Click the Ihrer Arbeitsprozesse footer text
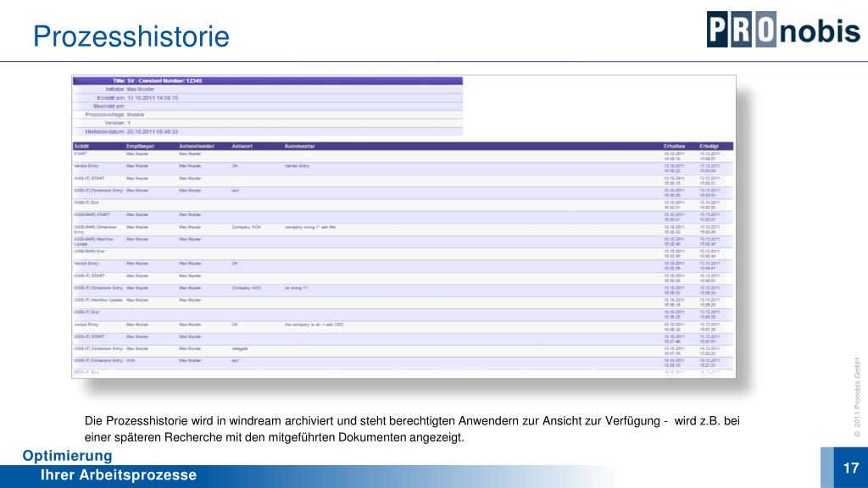The width and height of the screenshot is (868, 488). 119,475
